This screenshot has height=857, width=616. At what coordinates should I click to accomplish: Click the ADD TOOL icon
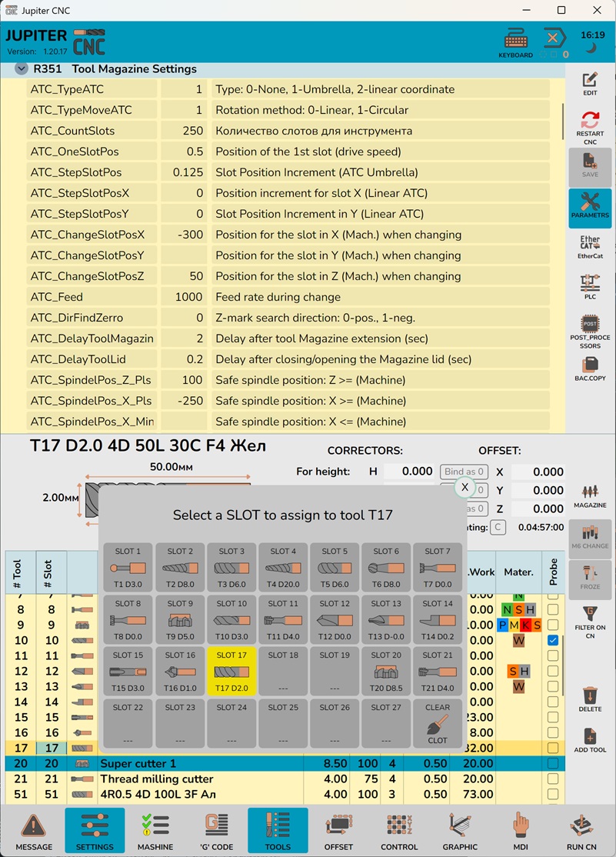pyautogui.click(x=590, y=740)
